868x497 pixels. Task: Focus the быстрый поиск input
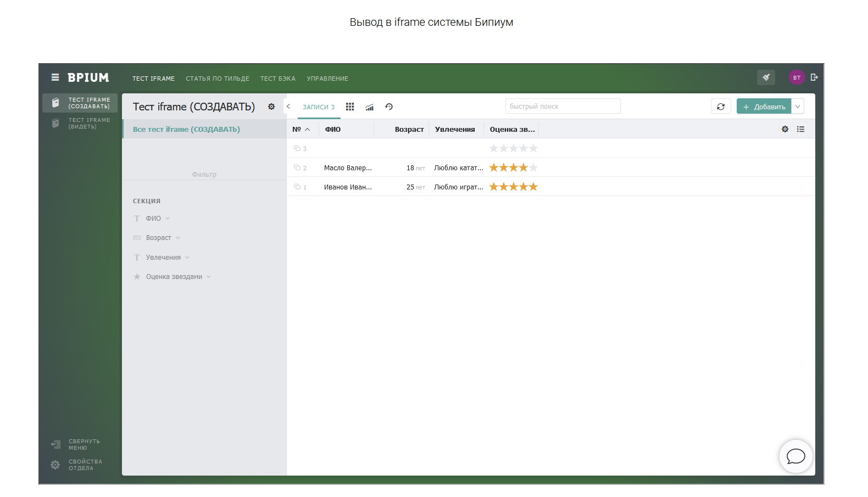tap(563, 106)
